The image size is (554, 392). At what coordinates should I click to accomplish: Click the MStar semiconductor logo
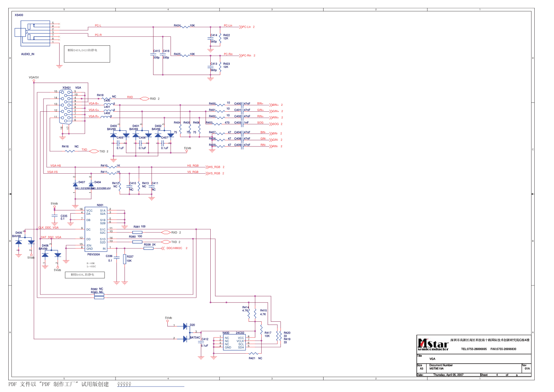pos(433,345)
